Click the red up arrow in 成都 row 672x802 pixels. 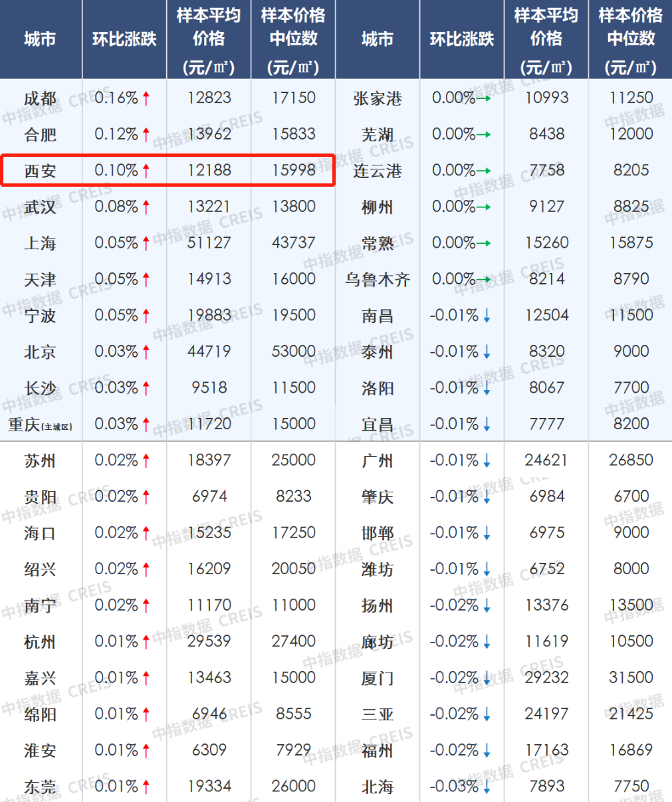146,98
